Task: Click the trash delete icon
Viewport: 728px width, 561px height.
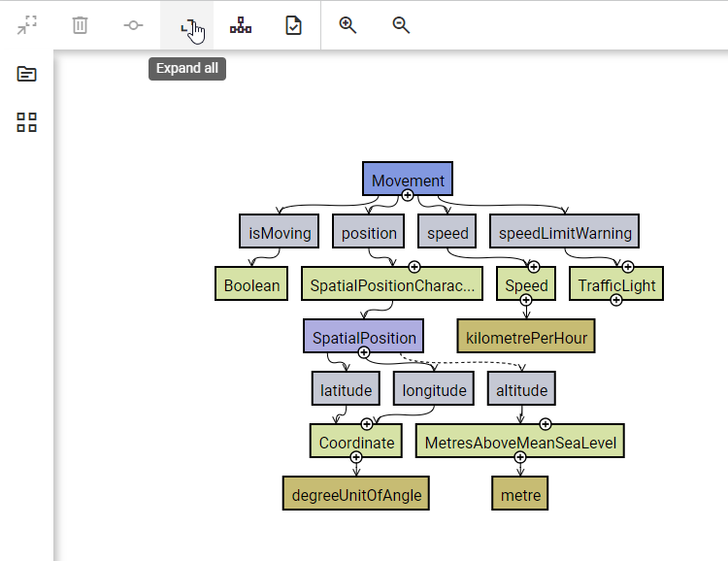Action: [x=80, y=25]
